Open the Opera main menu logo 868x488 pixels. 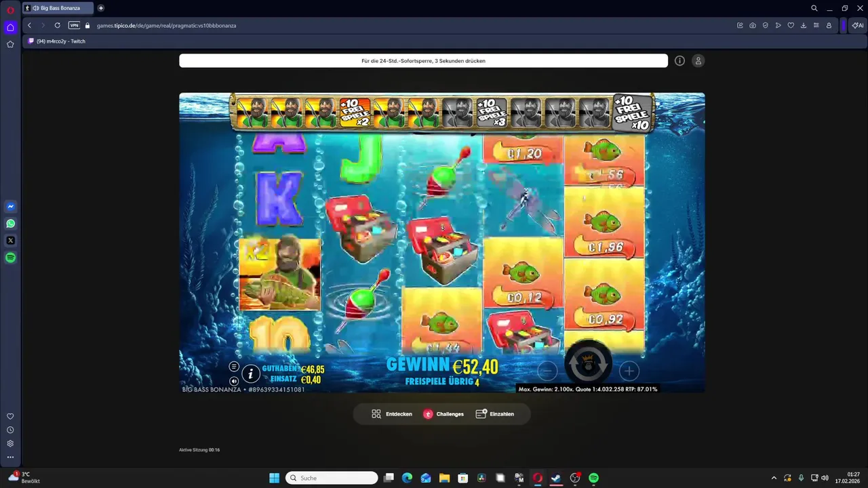pyautogui.click(x=10, y=9)
